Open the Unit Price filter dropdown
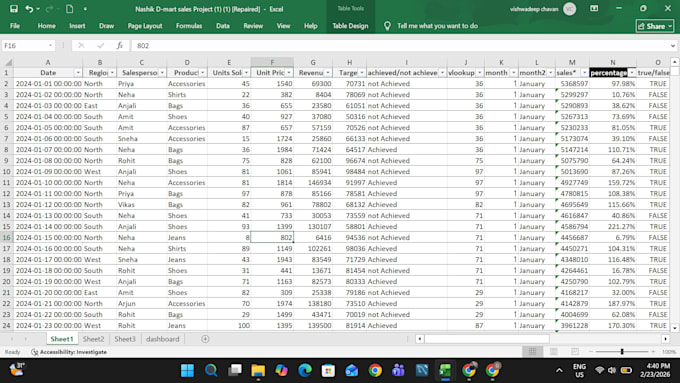Screen dimensions: 680x383 click(289, 72)
